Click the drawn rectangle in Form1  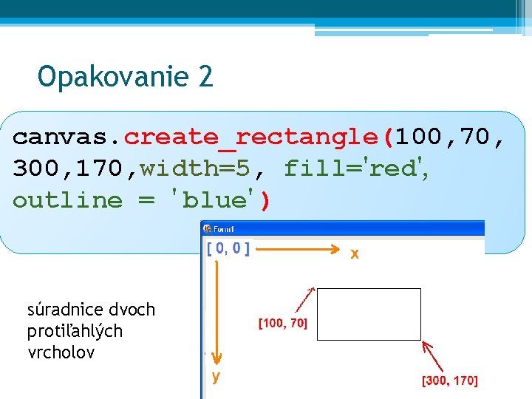tap(369, 314)
